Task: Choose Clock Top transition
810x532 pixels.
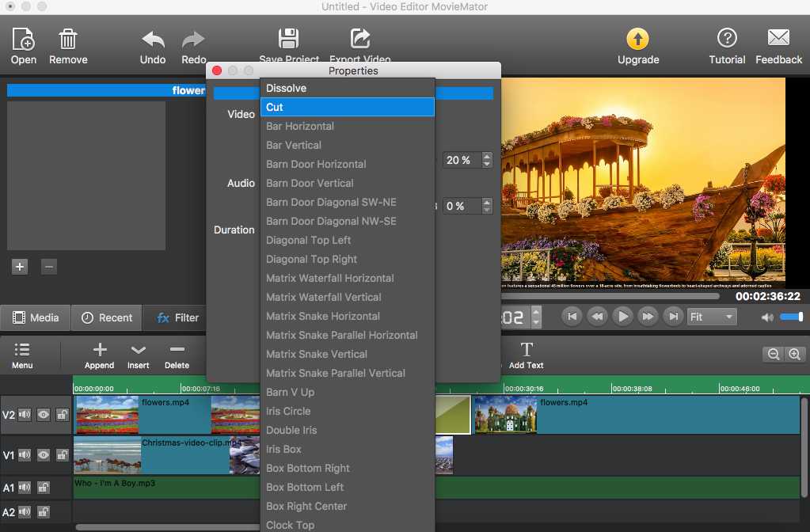Action: 347,524
